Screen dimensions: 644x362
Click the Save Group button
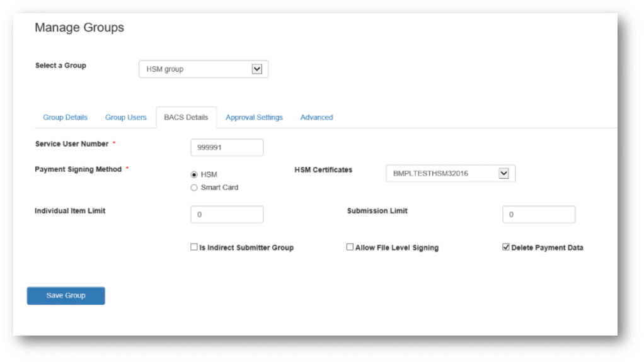[x=66, y=295]
